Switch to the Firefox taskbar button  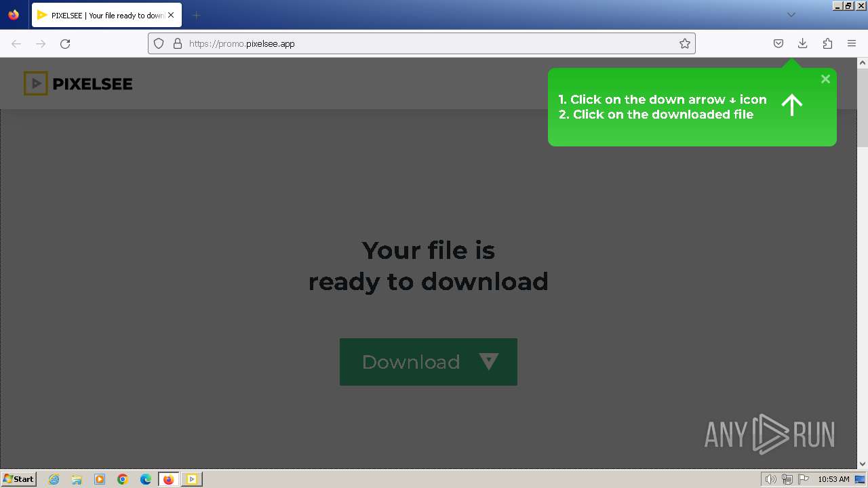coord(169,479)
